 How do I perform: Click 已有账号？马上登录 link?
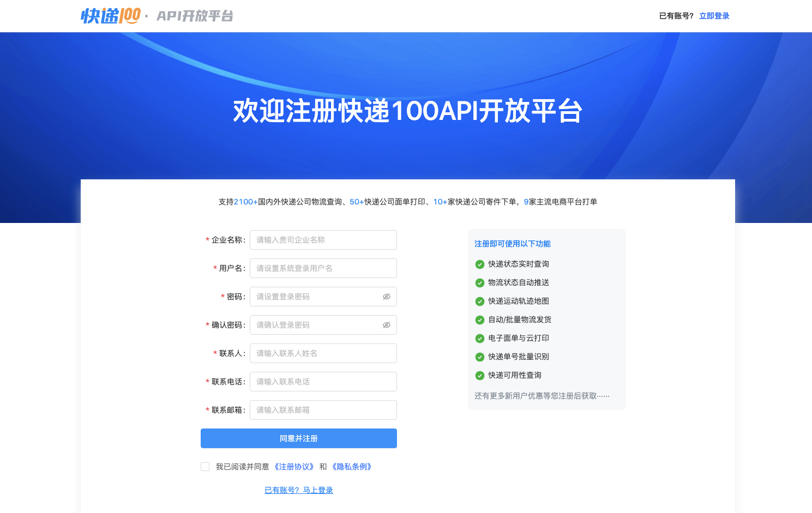click(299, 490)
